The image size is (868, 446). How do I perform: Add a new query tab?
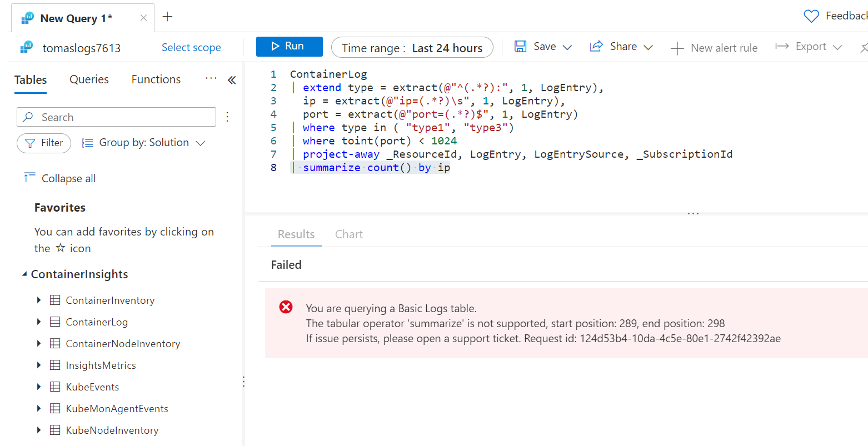point(167,17)
